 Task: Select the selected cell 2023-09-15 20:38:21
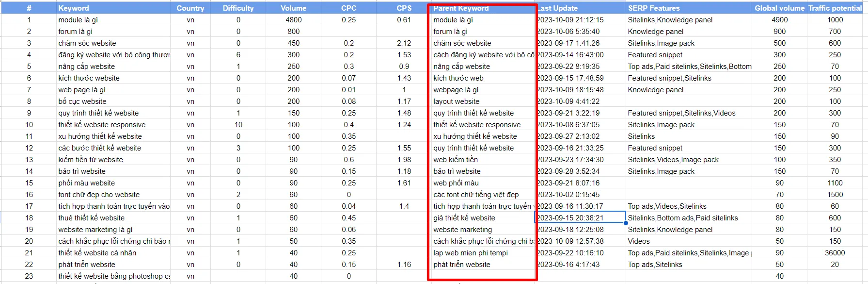tap(581, 218)
